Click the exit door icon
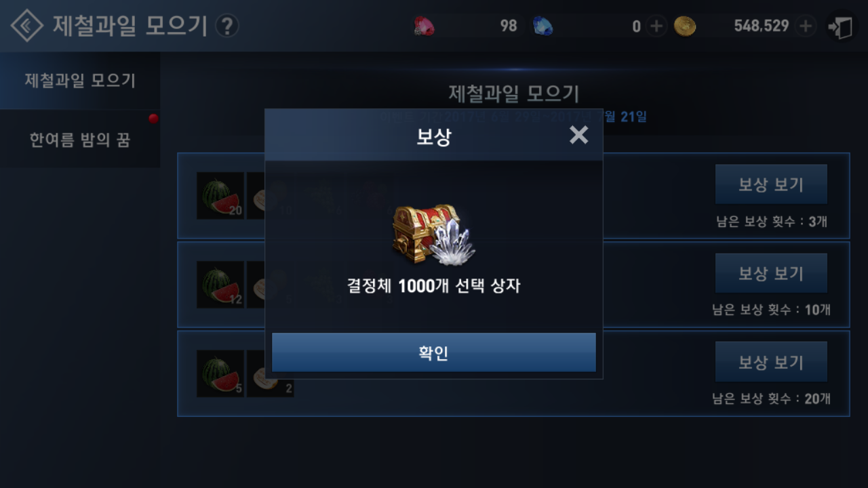The height and width of the screenshot is (488, 868). pyautogui.click(x=842, y=27)
